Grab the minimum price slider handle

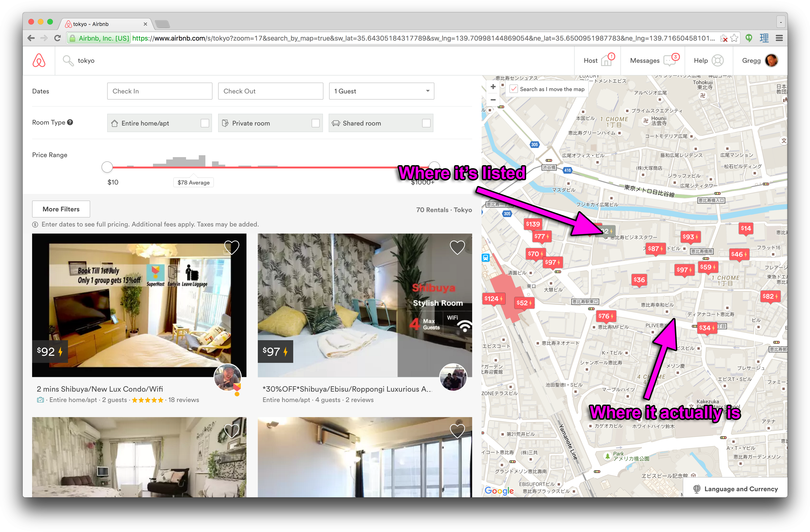(107, 167)
